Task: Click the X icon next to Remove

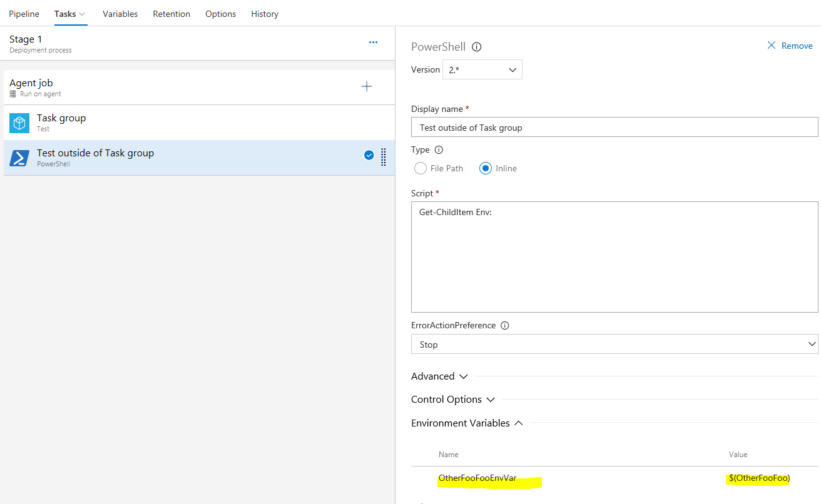Action: coord(772,46)
